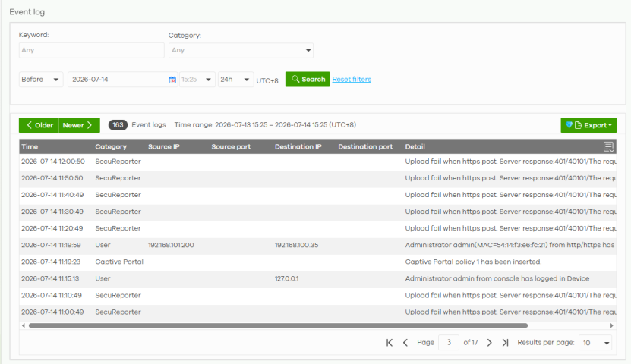This screenshot has width=631, height=364.
Task: Show newer event logs
Action: tap(79, 125)
